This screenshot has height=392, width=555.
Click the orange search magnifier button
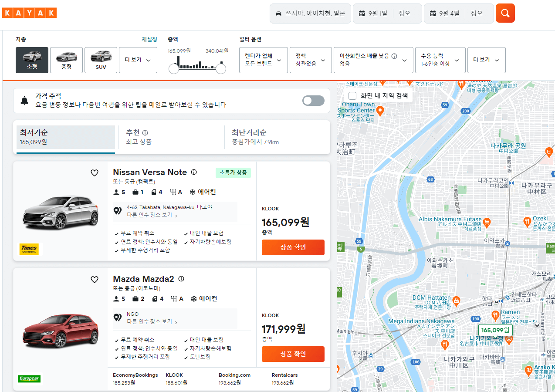coord(505,13)
